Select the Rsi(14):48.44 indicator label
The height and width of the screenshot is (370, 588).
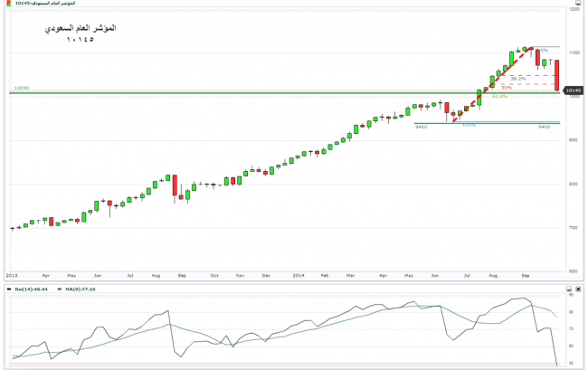tap(31, 289)
